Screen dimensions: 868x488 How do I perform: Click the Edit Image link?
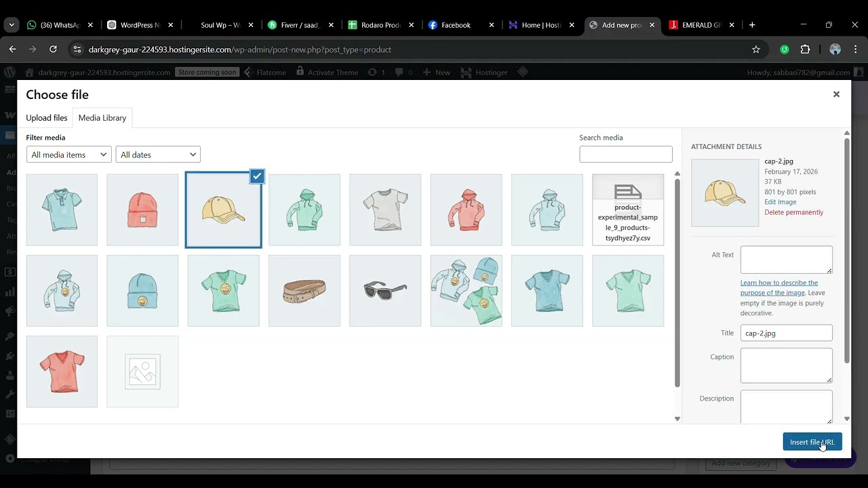[x=781, y=202]
